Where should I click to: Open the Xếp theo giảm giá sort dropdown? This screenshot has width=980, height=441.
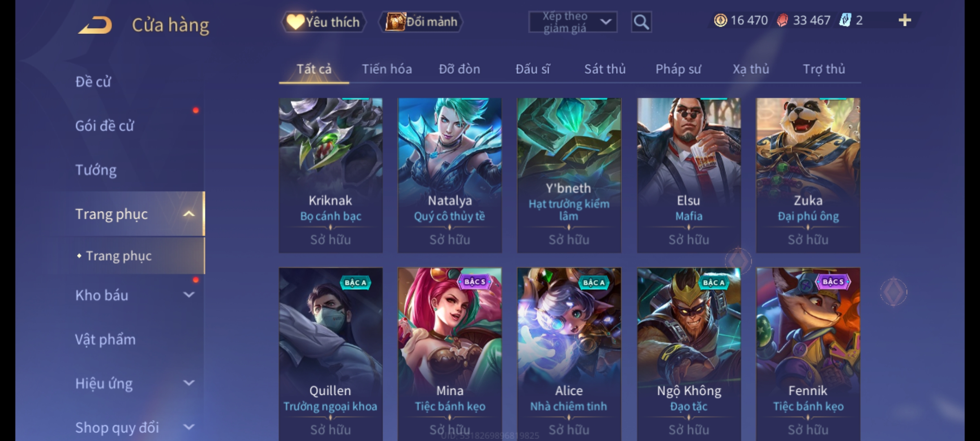[572, 22]
